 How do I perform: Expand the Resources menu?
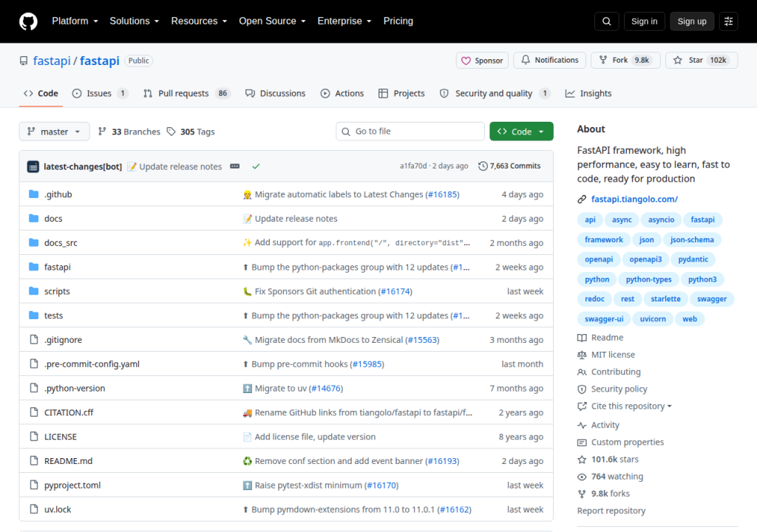coord(199,21)
